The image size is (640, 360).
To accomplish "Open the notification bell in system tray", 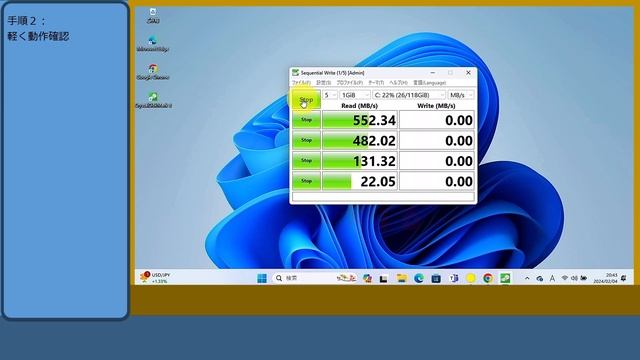I will point(624,278).
